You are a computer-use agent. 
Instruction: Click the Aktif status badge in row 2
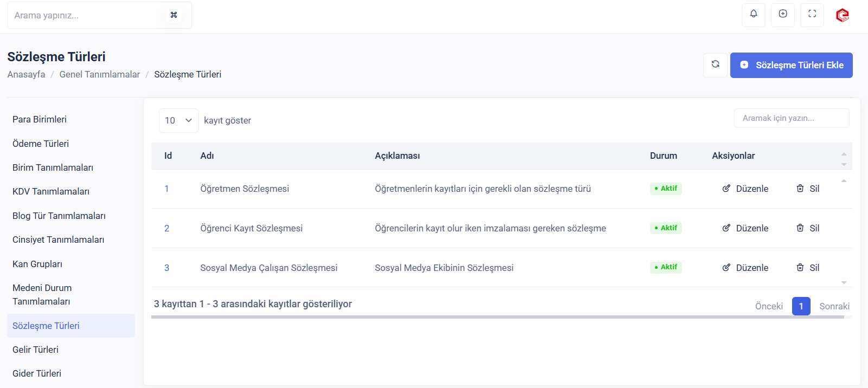666,228
